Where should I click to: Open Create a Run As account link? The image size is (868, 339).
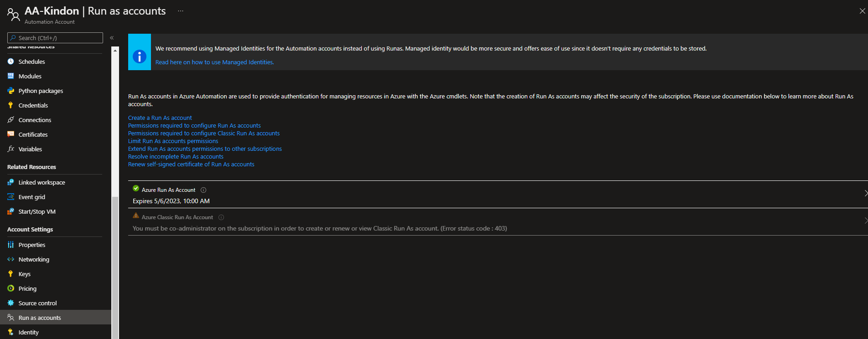pyautogui.click(x=160, y=118)
